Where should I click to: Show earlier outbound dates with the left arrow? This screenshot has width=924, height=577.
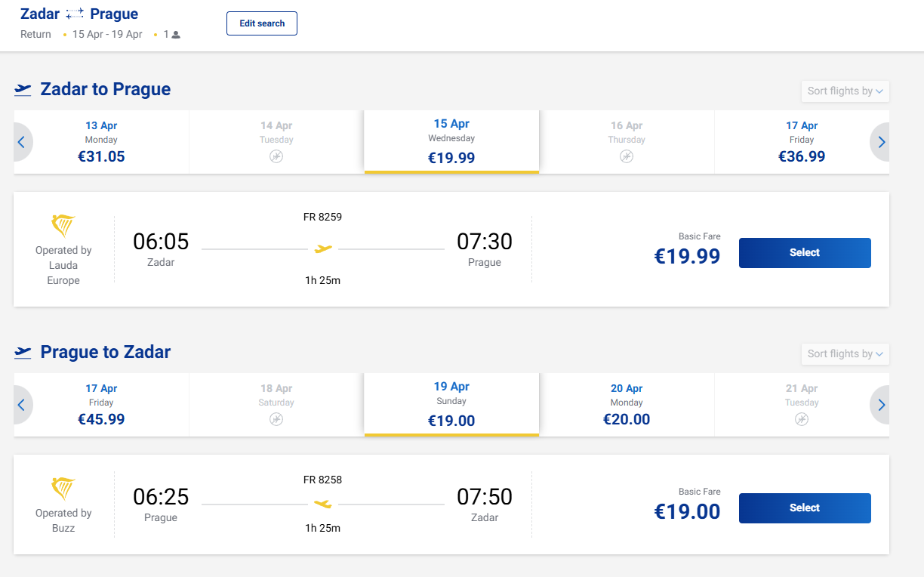(22, 142)
